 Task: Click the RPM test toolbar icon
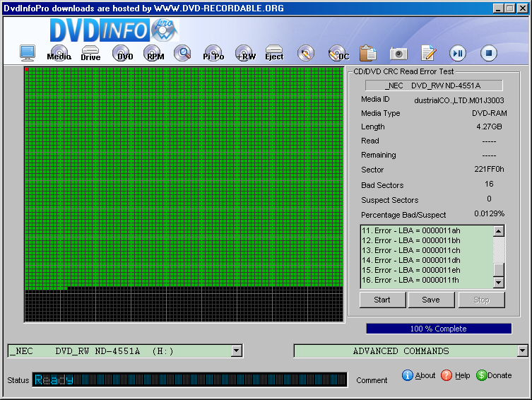155,53
